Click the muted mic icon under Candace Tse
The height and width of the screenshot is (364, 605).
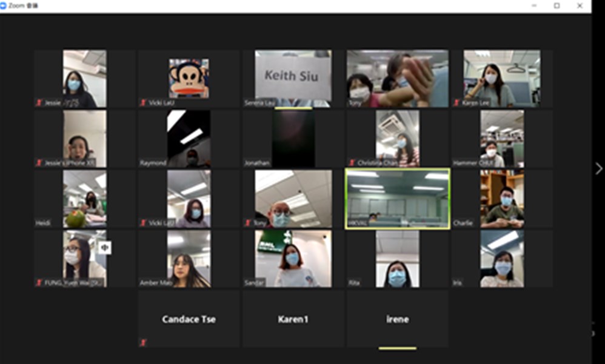click(143, 343)
